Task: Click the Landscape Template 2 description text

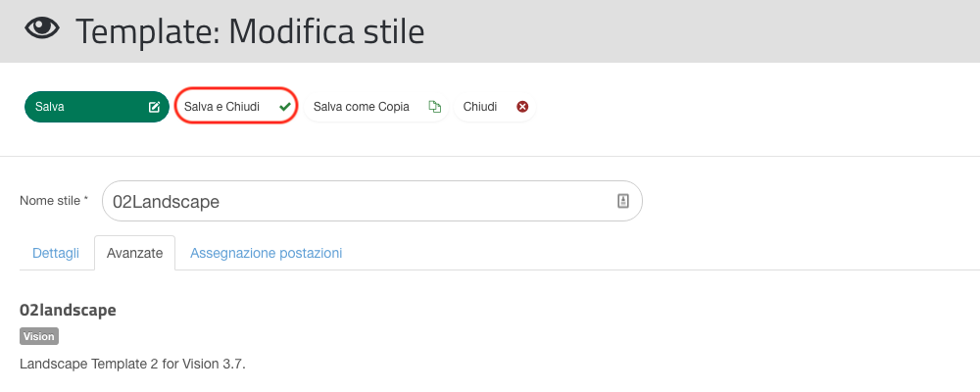Action: [132, 364]
